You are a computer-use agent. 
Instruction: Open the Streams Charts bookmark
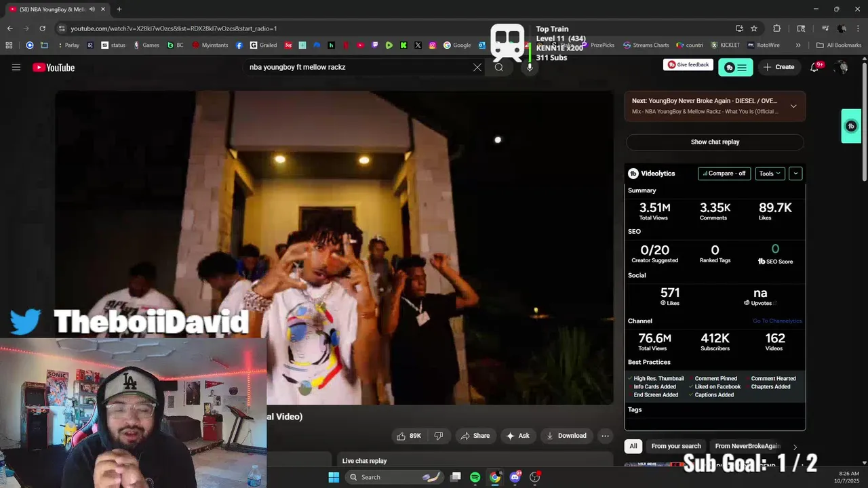click(646, 45)
